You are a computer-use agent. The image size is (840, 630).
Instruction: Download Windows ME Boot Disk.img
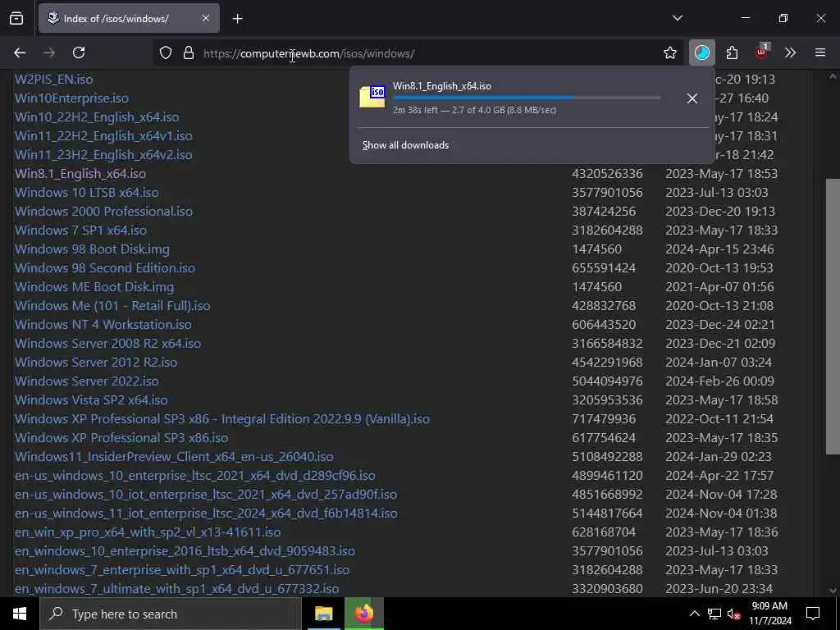[94, 286]
